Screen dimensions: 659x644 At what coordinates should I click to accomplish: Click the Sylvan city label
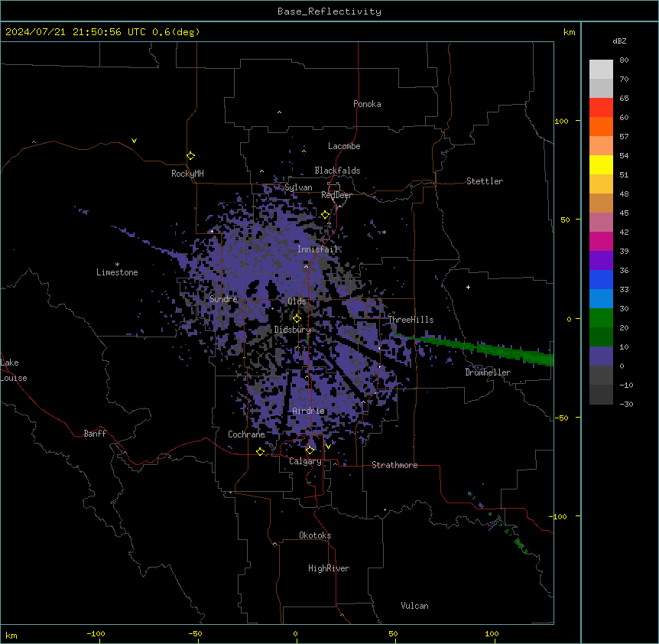tap(298, 187)
